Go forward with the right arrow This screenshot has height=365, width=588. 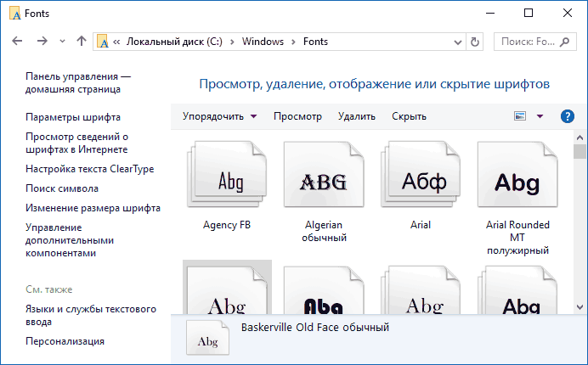(x=42, y=42)
